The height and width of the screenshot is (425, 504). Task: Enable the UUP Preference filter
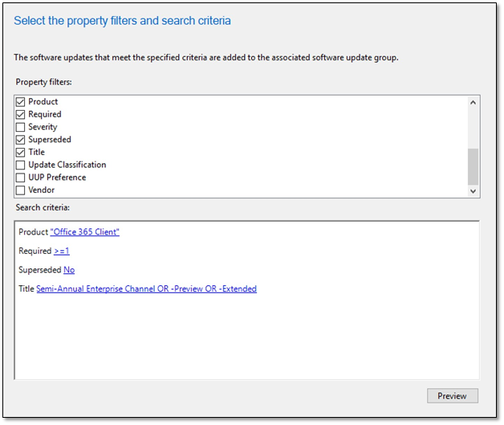[20, 178]
